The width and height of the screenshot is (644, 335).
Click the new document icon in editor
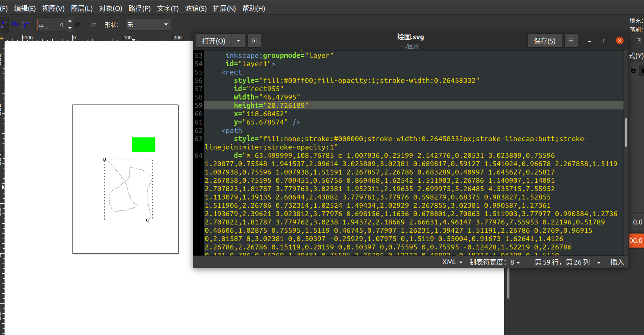tap(254, 41)
